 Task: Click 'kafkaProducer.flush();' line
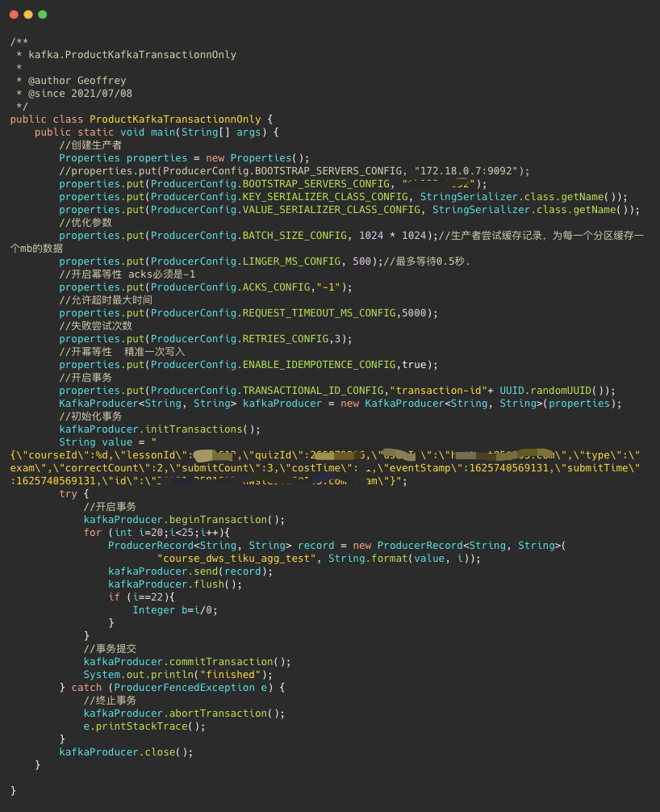coord(175,584)
